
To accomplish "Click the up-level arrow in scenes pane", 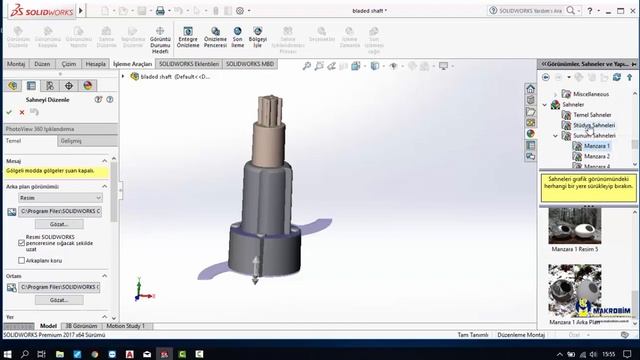I will tap(630, 77).
